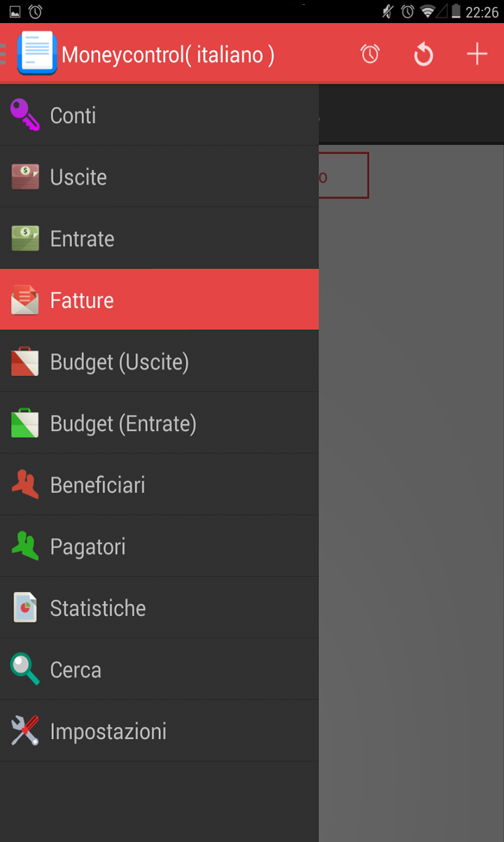Tap the status bar alarm icon
Viewport: 504px width, 842px height.
[35, 11]
